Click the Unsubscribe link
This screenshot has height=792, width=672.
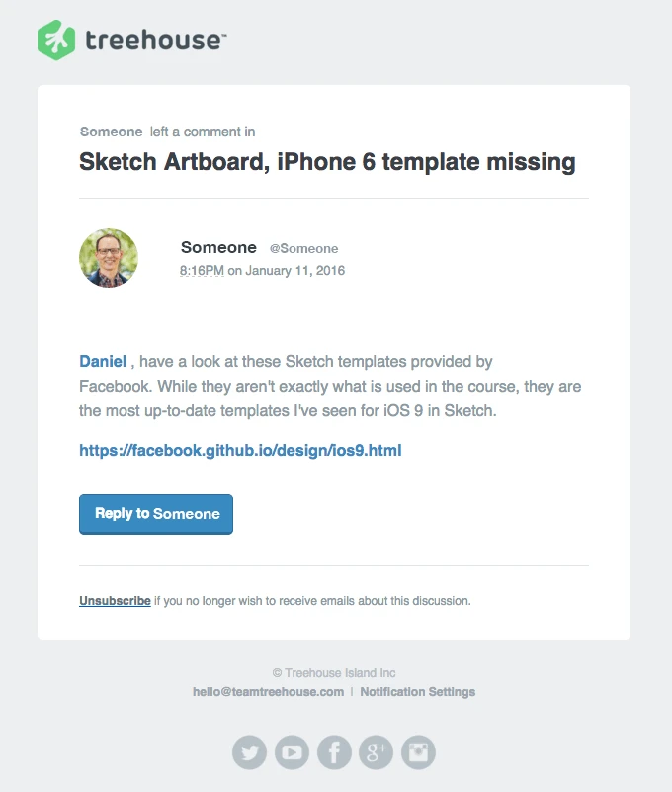(115, 600)
